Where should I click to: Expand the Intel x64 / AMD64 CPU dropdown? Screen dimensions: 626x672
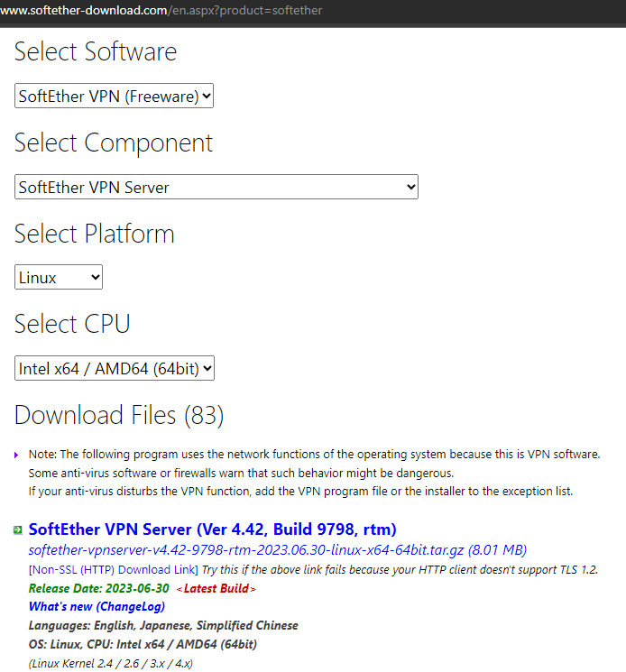tap(115, 368)
